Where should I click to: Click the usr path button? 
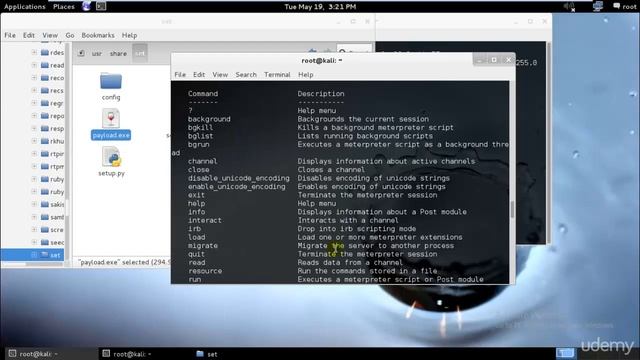(97, 53)
